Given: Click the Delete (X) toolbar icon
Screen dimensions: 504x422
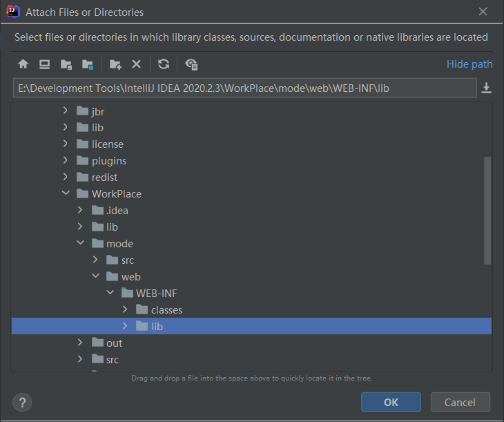Looking at the screenshot, I should point(136,64).
